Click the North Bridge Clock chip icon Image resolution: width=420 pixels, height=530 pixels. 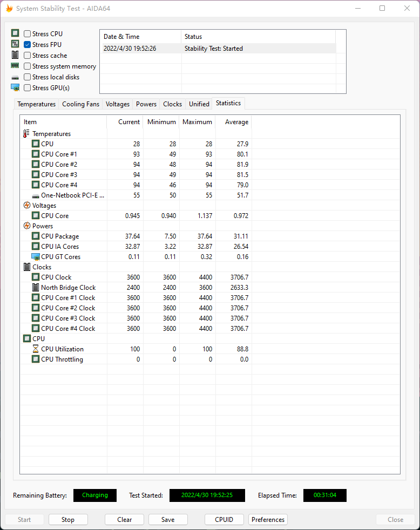[x=36, y=287]
